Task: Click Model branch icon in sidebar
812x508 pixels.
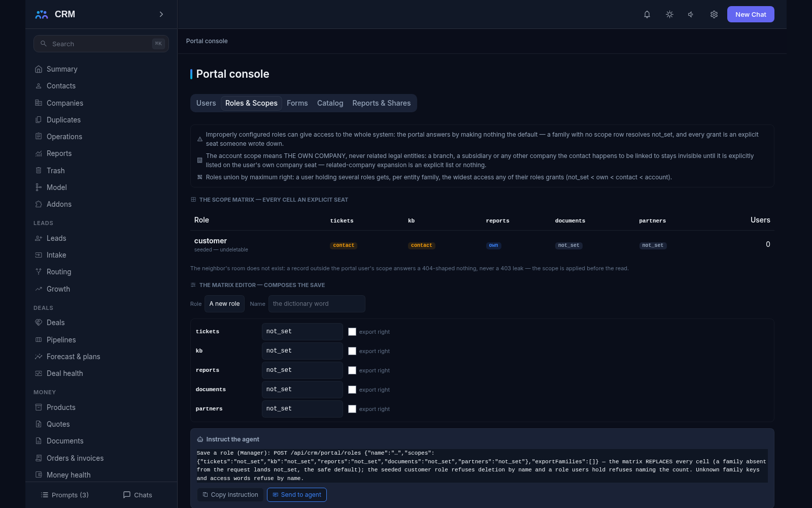Action: click(x=39, y=187)
